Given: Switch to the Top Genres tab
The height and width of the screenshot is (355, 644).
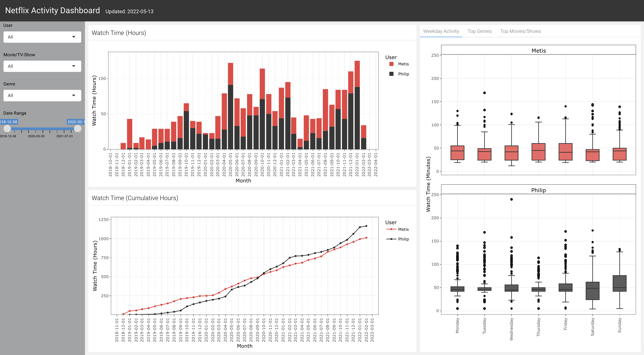Looking at the screenshot, I should click(480, 31).
